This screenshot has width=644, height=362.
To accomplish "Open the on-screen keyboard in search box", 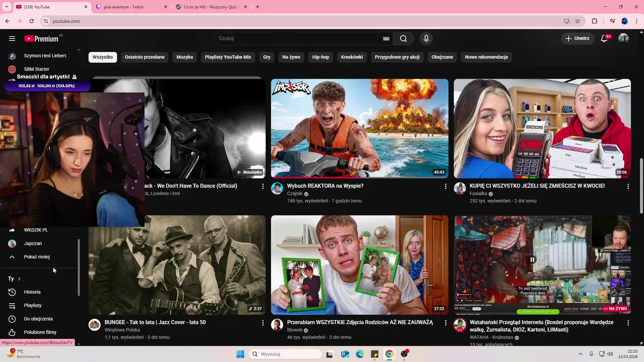I will tap(386, 39).
